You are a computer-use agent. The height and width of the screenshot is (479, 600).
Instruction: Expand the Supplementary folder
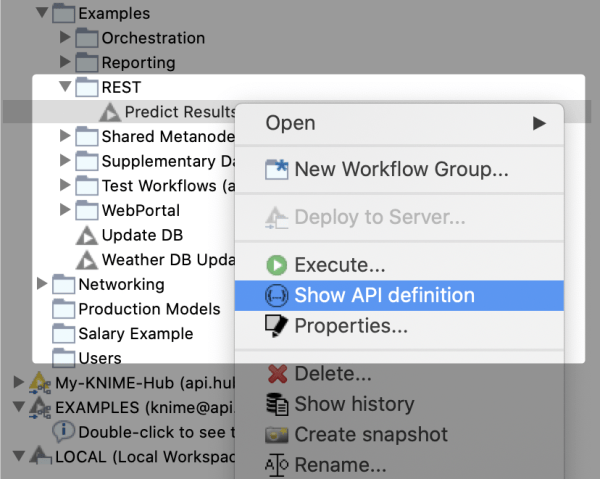pos(65,160)
